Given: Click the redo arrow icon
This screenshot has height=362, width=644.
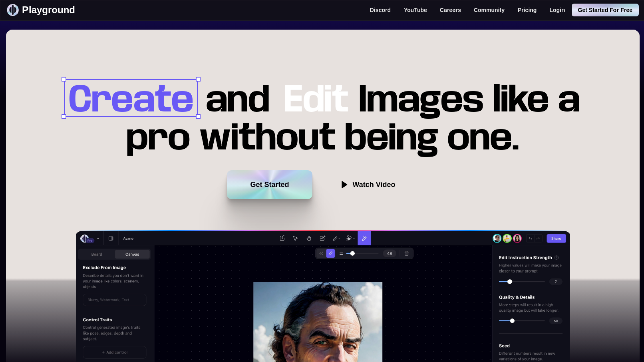Looking at the screenshot, I should 538,238.
